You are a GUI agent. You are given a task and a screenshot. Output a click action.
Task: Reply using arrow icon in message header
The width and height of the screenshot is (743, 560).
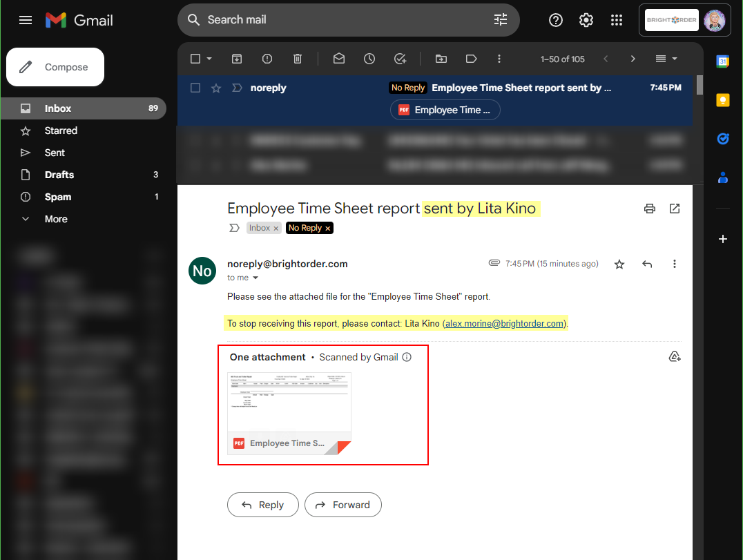point(647,264)
